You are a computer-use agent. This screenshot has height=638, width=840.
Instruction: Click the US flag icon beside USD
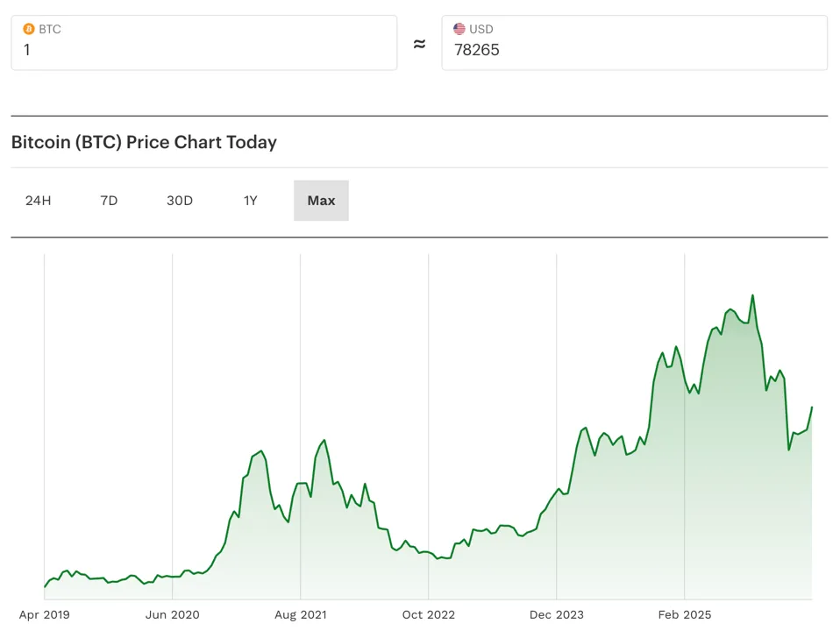click(459, 29)
